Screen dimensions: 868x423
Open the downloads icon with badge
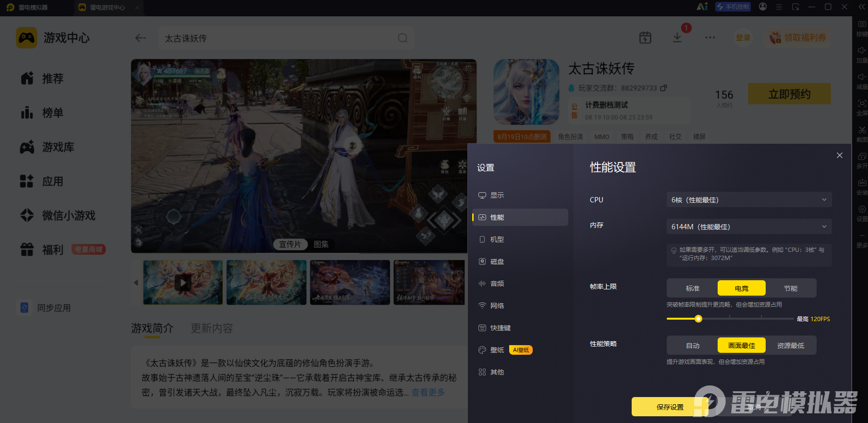(677, 37)
